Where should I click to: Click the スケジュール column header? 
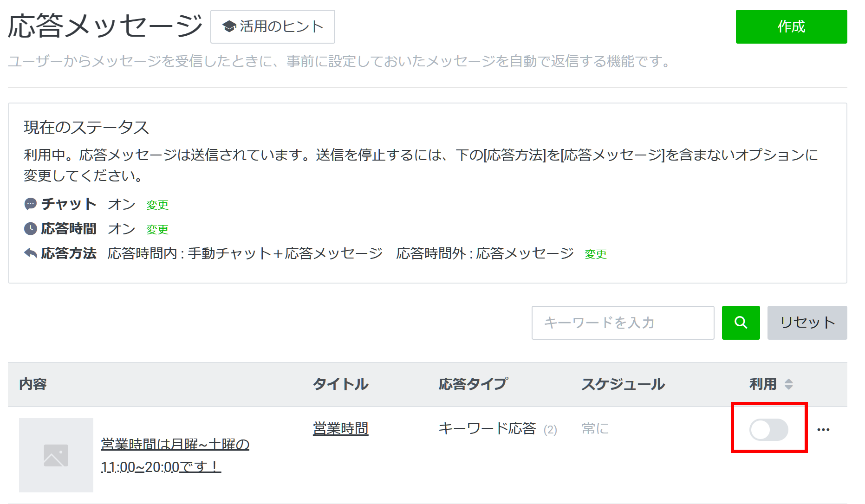tap(623, 384)
